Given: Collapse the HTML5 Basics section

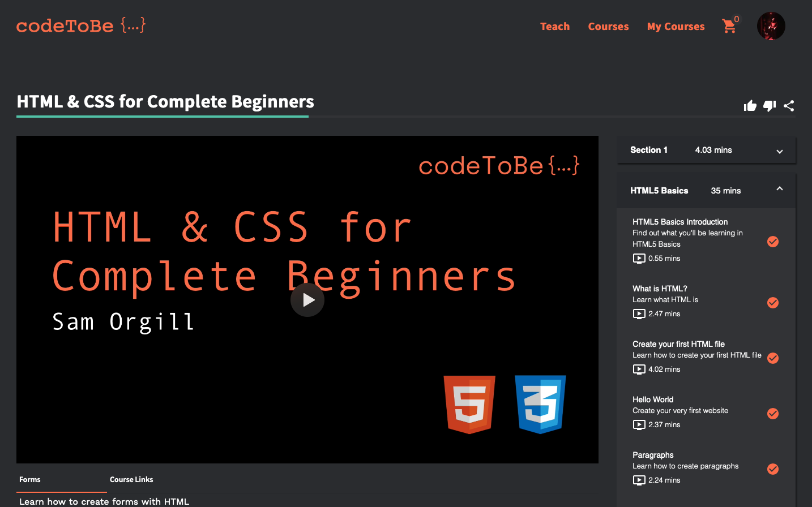Looking at the screenshot, I should [780, 188].
